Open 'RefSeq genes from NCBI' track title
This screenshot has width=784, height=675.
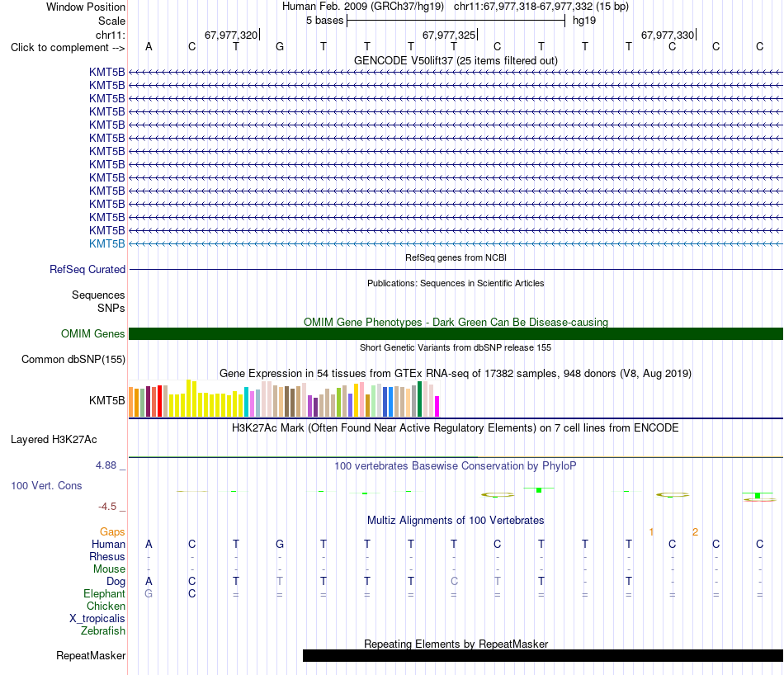[456, 257]
